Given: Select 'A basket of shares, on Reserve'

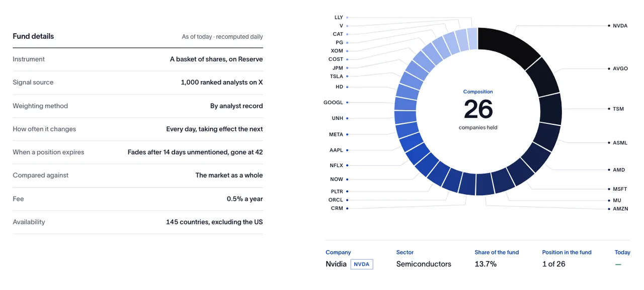Looking at the screenshot, I should point(216,59).
